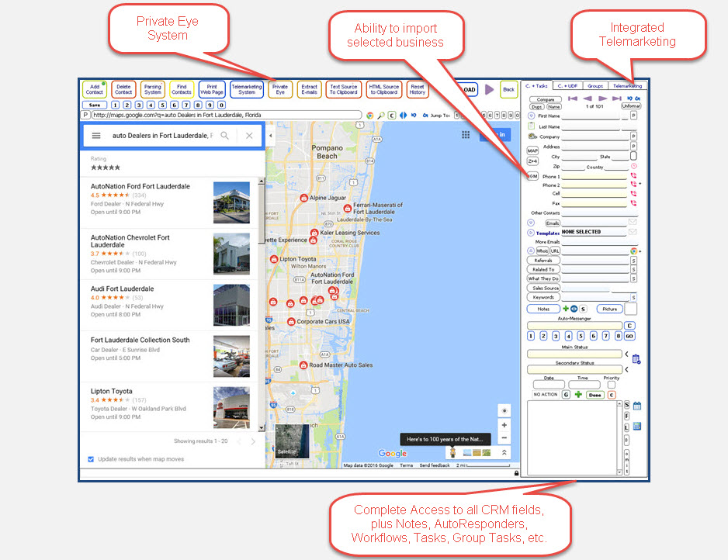
Task: Toggle 'Update results when map moves' checkbox
Action: (92, 459)
